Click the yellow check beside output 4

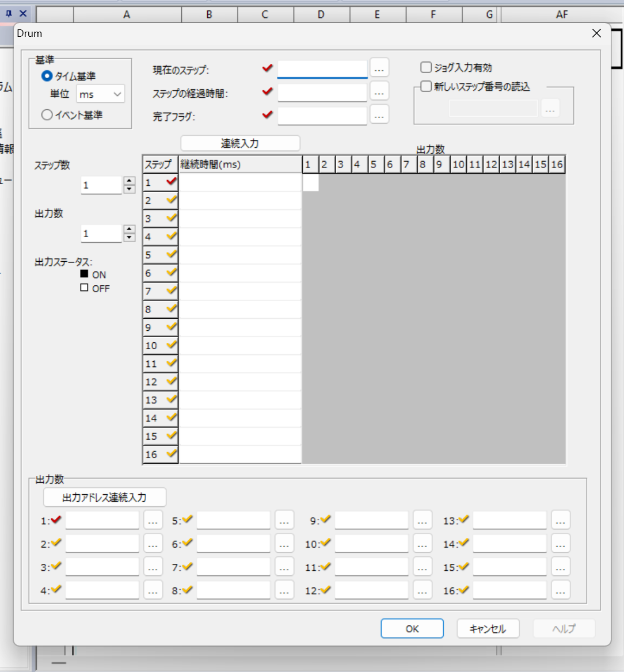56,589
